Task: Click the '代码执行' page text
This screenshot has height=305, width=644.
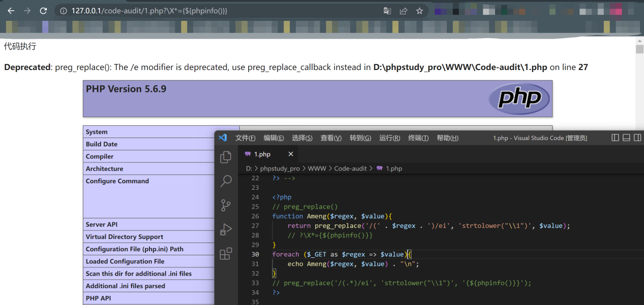Action: coord(20,46)
